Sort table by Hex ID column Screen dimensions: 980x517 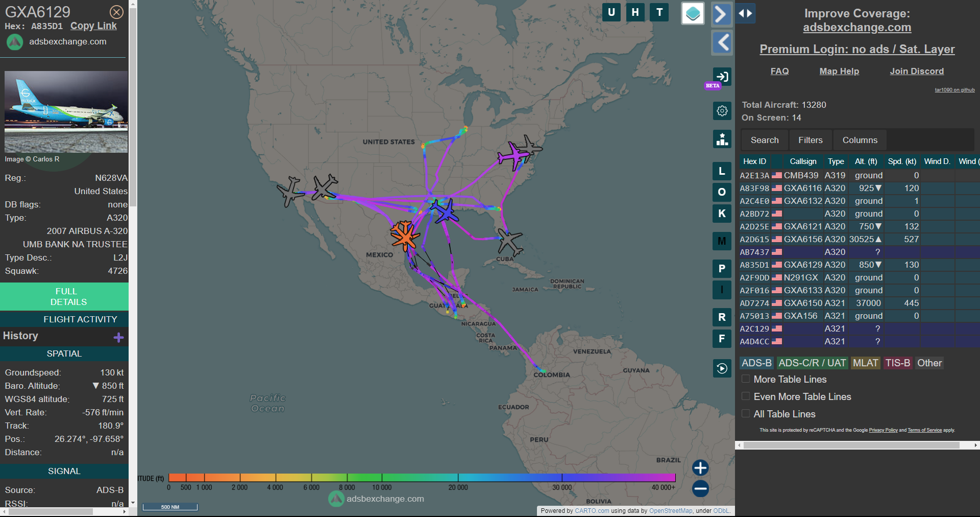754,161
